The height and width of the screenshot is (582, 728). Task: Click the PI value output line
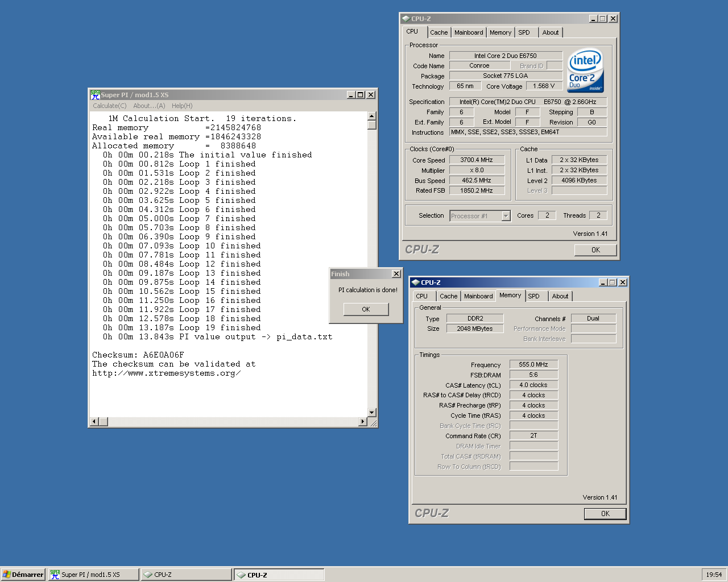click(218, 337)
